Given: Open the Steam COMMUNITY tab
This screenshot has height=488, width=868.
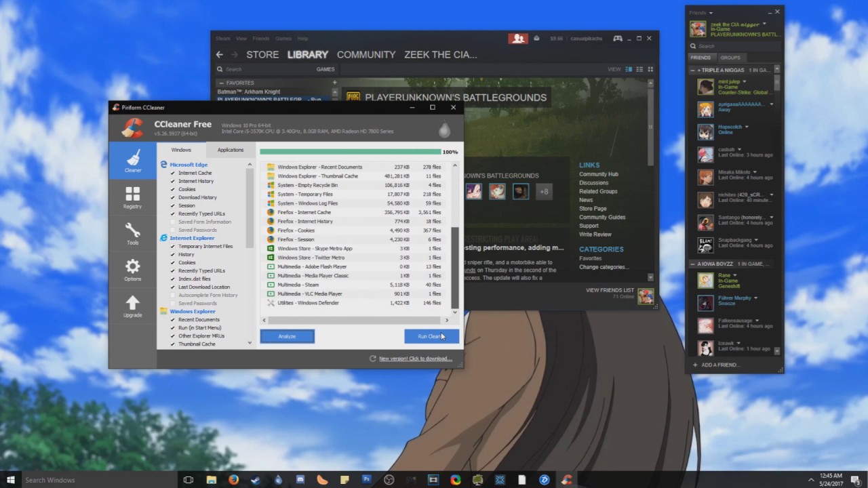Looking at the screenshot, I should (x=366, y=55).
